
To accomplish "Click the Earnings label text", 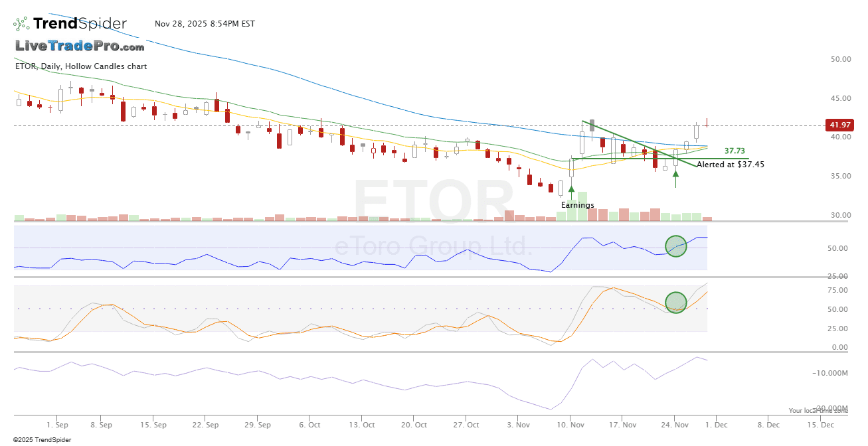I will (x=577, y=205).
